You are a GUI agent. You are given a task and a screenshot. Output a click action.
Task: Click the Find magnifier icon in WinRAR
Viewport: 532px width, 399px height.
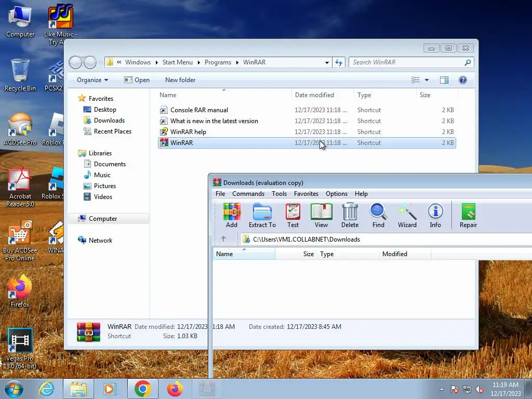click(x=378, y=215)
